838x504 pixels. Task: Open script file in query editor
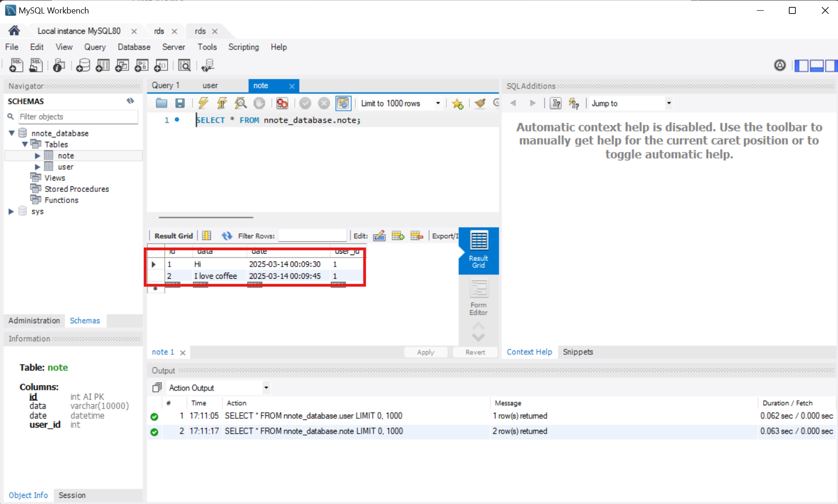coord(161,103)
